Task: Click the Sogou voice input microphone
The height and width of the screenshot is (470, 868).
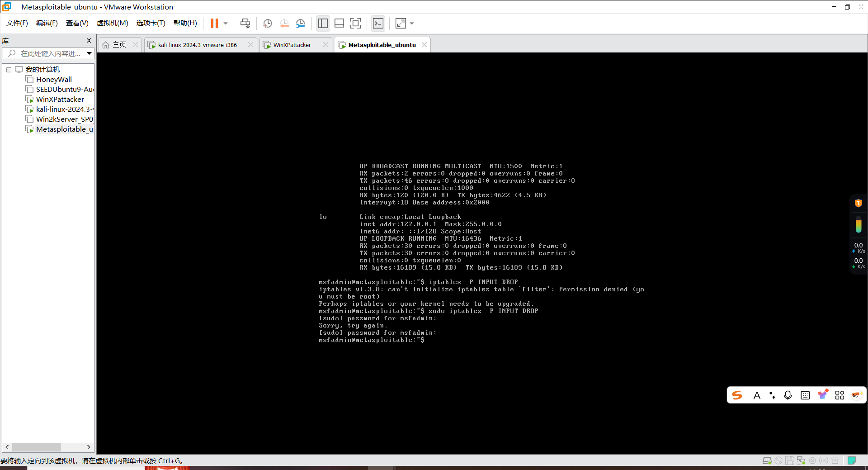Action: (x=788, y=395)
